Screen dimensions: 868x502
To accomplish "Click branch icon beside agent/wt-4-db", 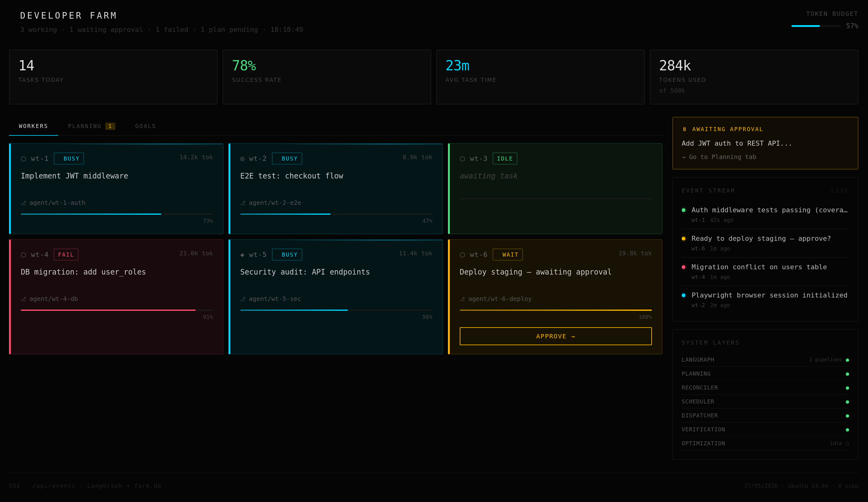I will tap(24, 299).
